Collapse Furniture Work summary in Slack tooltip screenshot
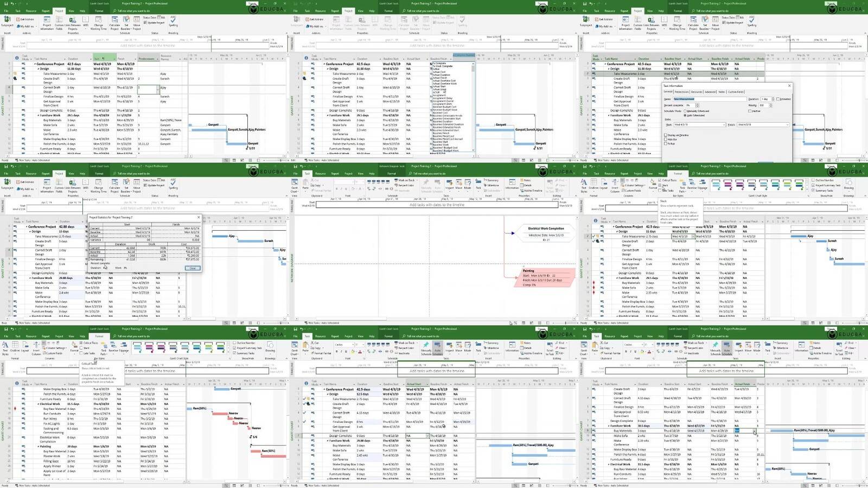 (617, 278)
